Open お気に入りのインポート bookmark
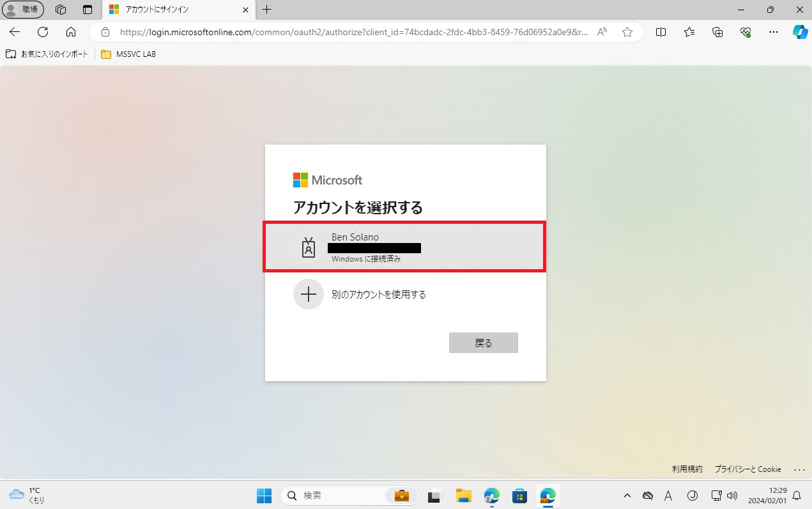Screen dimensions: 812x509 coord(47,54)
